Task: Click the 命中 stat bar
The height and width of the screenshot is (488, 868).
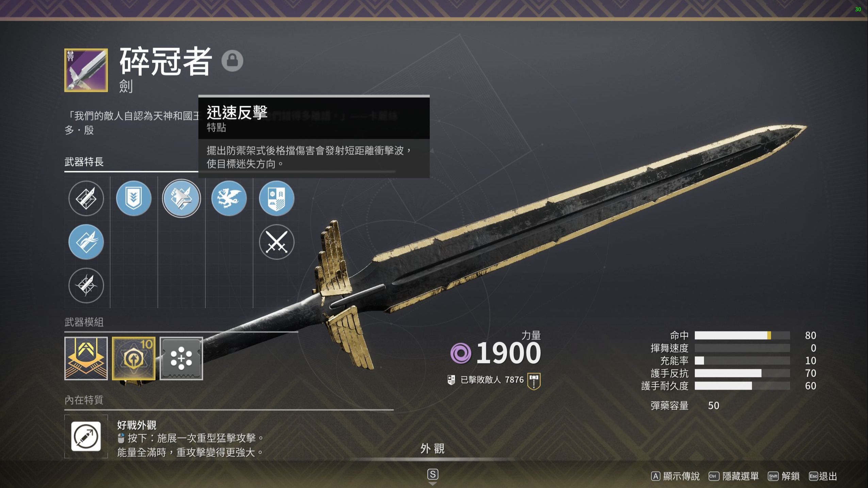Action: tap(742, 336)
